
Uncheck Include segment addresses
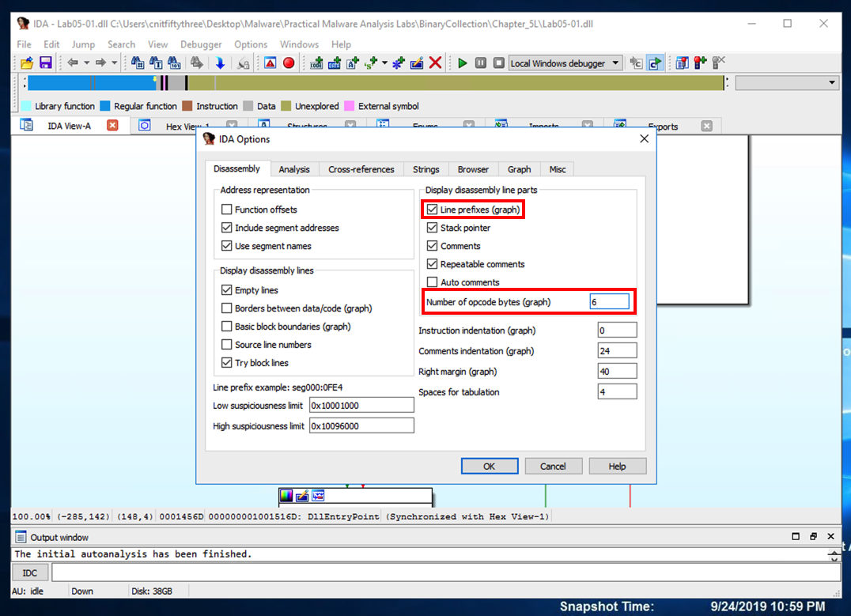pos(227,228)
